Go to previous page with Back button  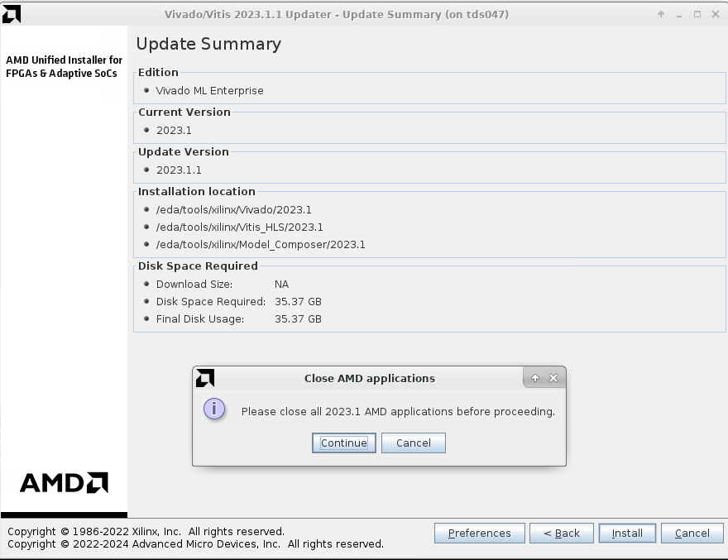[561, 534]
